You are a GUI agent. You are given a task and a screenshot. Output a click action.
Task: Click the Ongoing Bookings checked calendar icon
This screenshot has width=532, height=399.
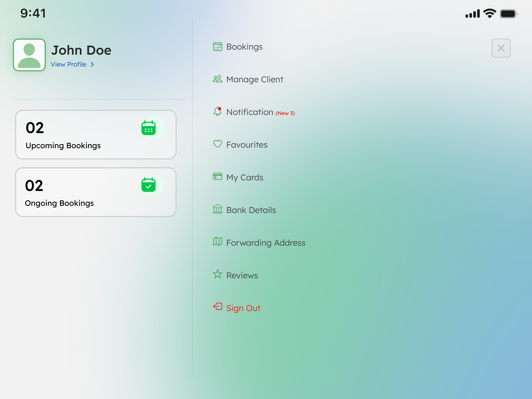point(148,185)
